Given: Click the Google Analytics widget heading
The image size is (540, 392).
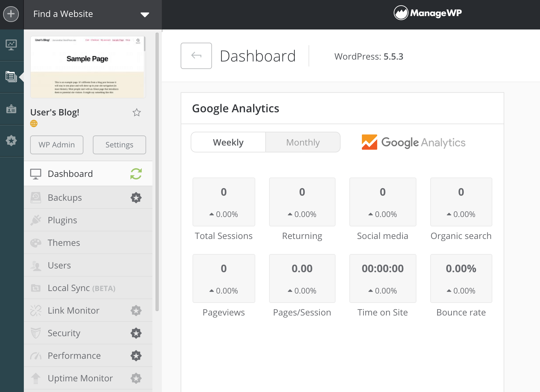Looking at the screenshot, I should 236,109.
